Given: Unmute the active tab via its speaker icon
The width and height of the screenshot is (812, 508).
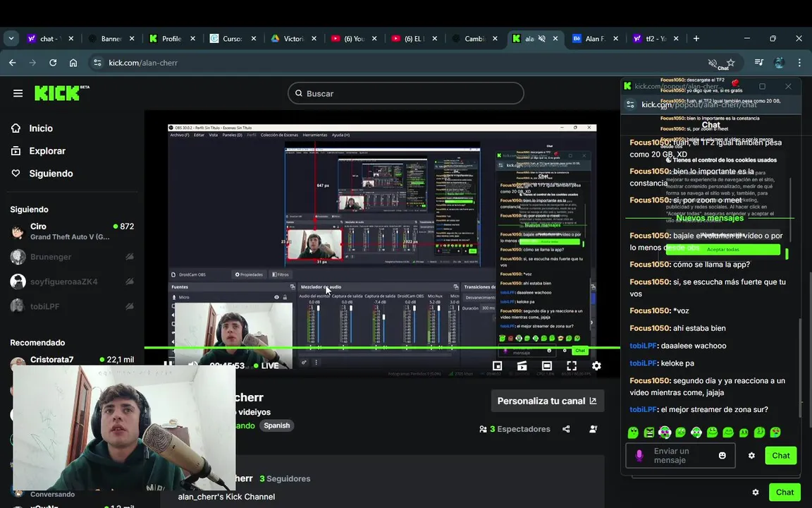Looking at the screenshot, I should [541, 38].
